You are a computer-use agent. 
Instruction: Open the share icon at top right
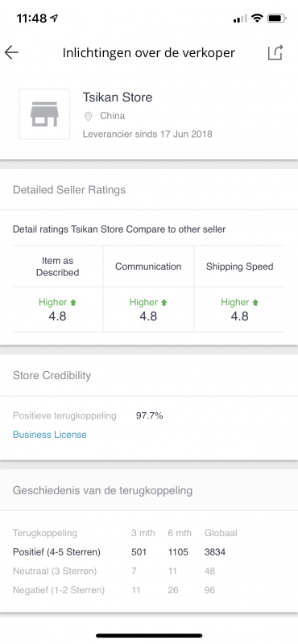(x=275, y=52)
